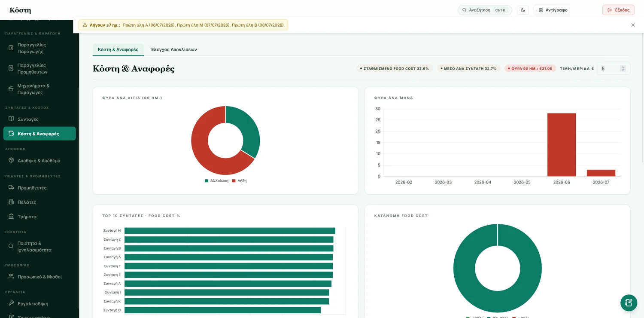This screenshot has height=318, width=644.
Task: Click the Παραγγελίες Προμηθευτών icon
Action: 11,68
